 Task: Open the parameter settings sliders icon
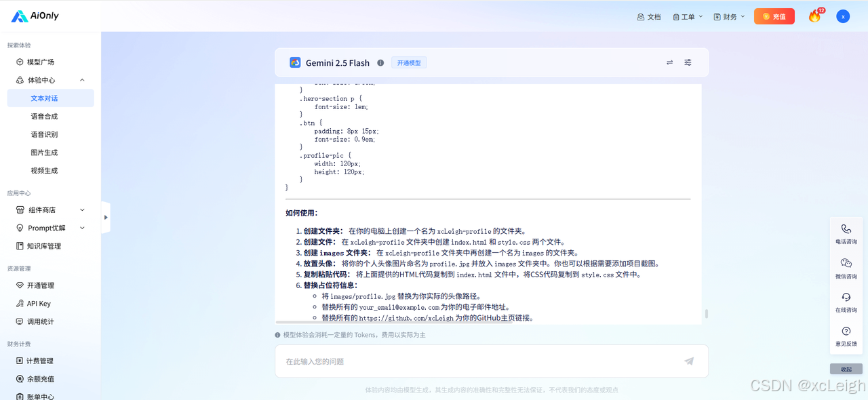tap(687, 62)
